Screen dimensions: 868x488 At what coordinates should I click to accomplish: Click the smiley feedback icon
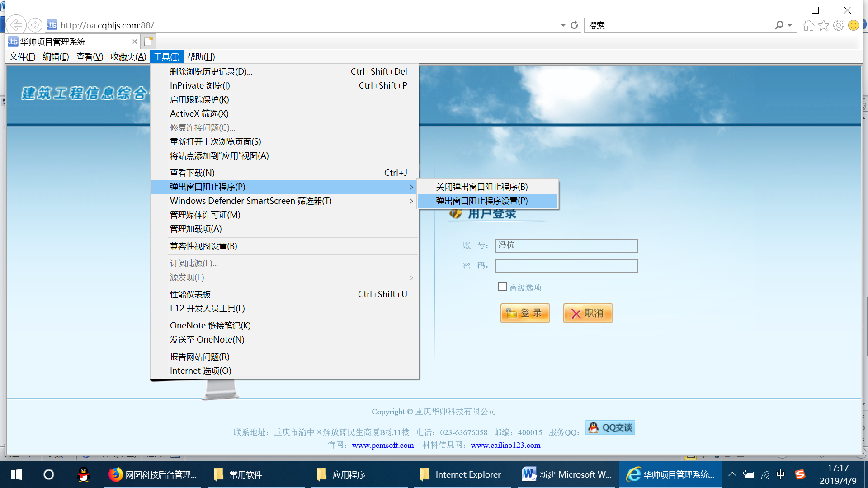[x=854, y=25]
